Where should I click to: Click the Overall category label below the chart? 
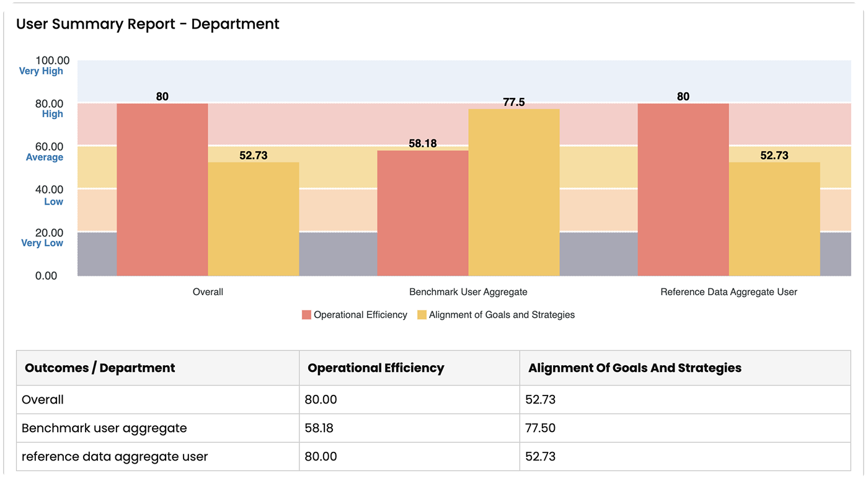click(x=208, y=291)
